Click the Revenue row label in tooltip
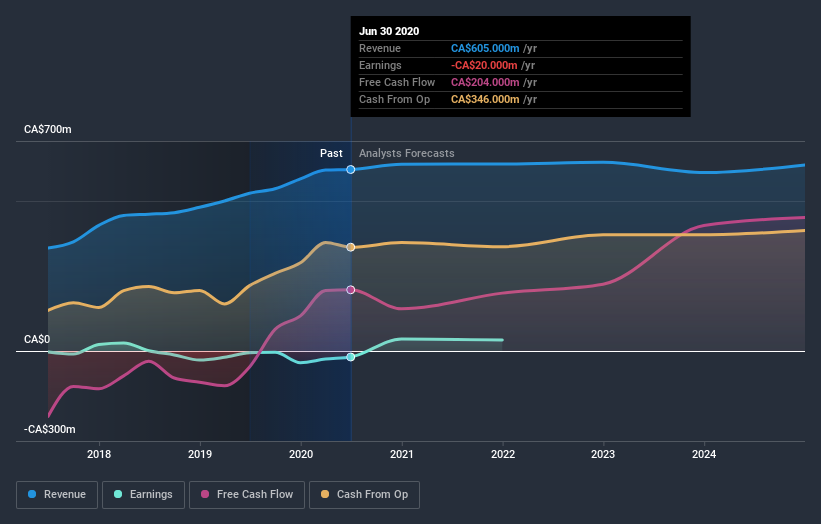 380,49
